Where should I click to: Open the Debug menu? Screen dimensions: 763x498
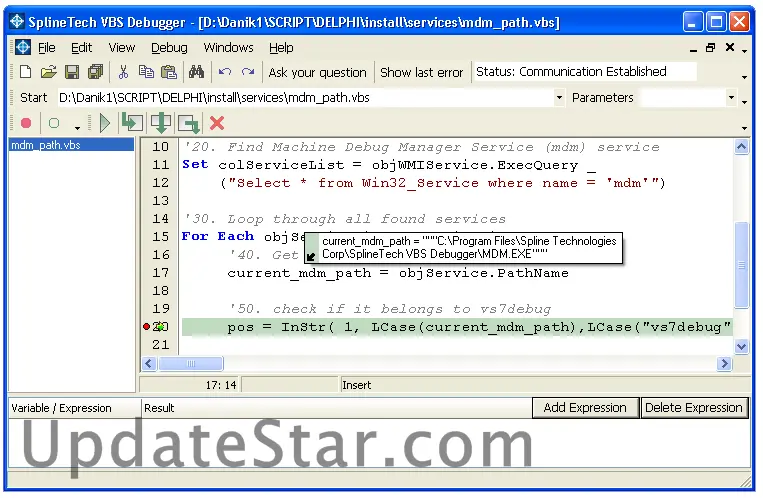169,48
